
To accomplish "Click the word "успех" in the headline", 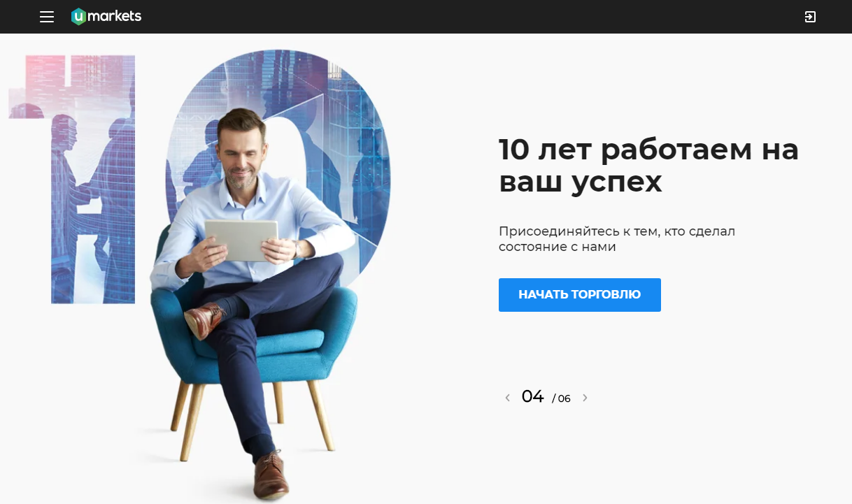I will (617, 183).
